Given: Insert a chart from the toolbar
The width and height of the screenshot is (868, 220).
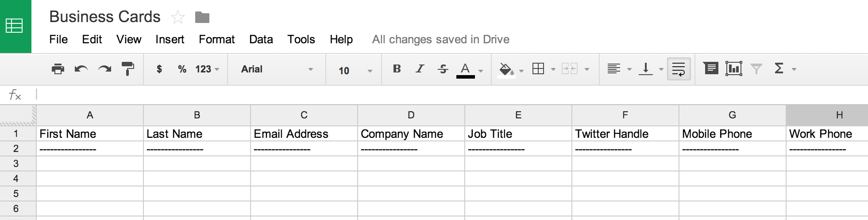Looking at the screenshot, I should tap(733, 68).
